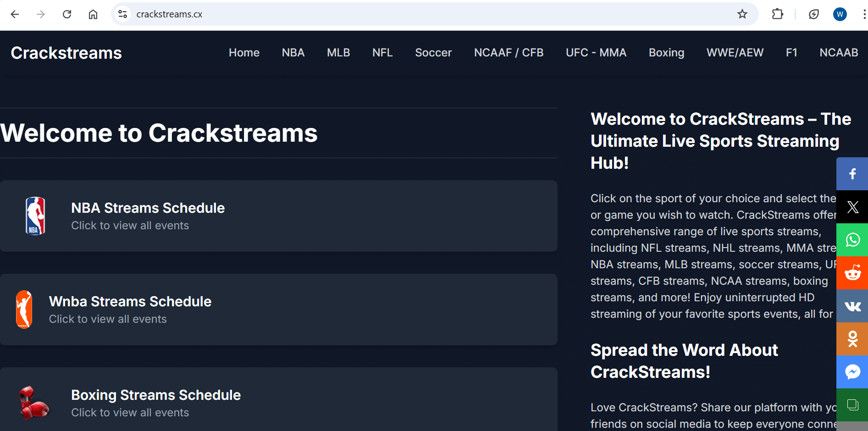Viewport: 868px width, 431px height.
Task: Open the NFL nav item
Action: click(382, 53)
